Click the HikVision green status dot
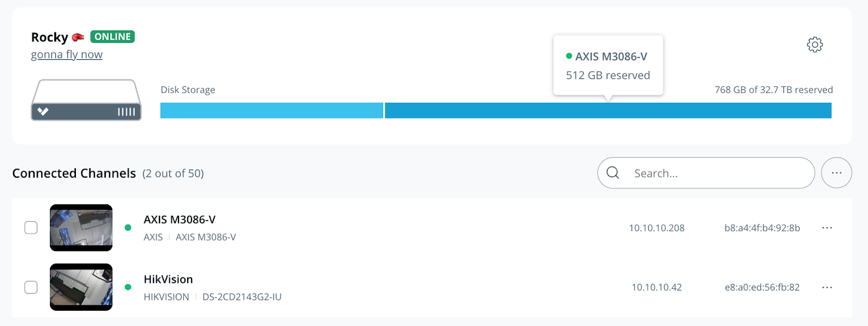Image resolution: width=868 pixels, height=326 pixels. click(128, 287)
